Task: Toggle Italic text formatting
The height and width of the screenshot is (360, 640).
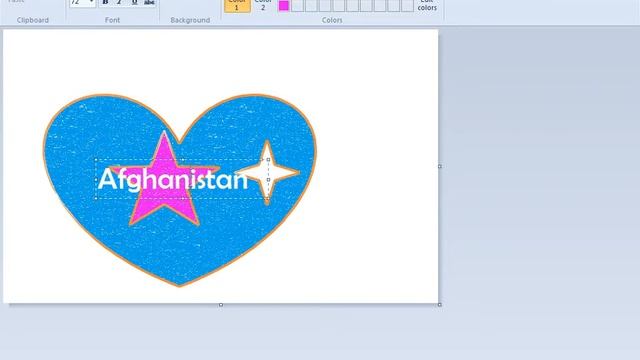Action: click(119, 2)
